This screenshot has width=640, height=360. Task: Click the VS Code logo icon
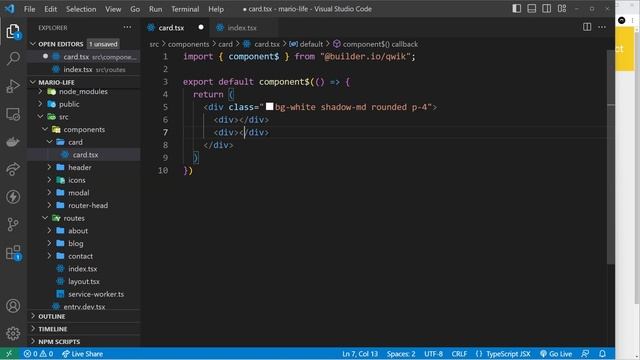tap(10, 9)
